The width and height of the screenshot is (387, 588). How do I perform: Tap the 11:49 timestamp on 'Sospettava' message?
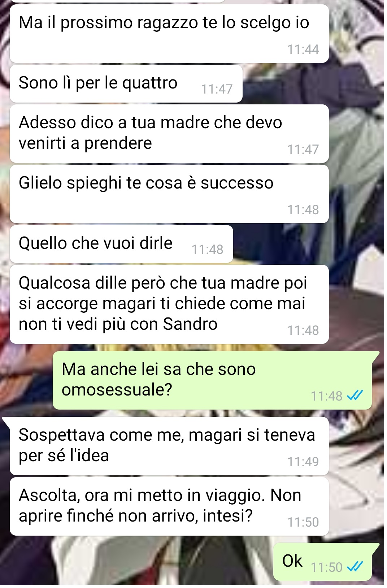click(x=303, y=462)
